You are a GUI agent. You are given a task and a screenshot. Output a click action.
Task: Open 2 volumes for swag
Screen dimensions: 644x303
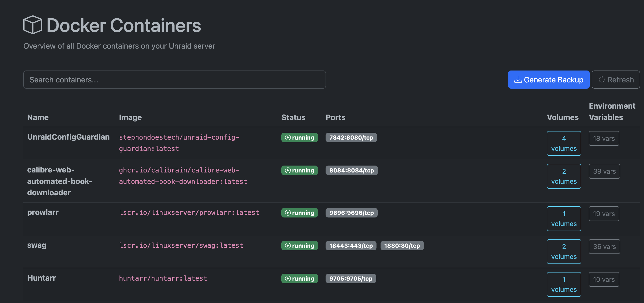(x=564, y=252)
